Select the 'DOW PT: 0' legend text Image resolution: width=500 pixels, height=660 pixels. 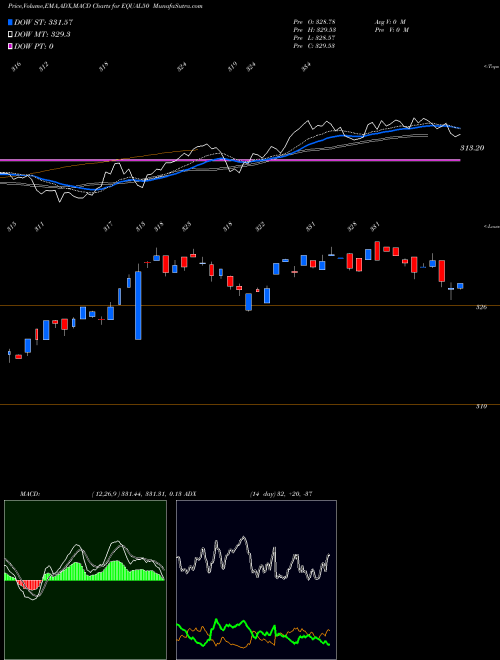pos(34,46)
